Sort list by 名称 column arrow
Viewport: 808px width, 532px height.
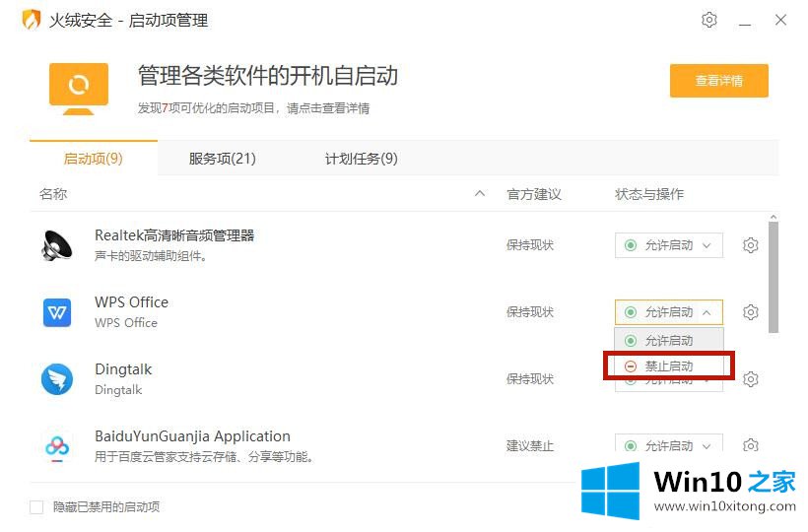click(x=480, y=194)
